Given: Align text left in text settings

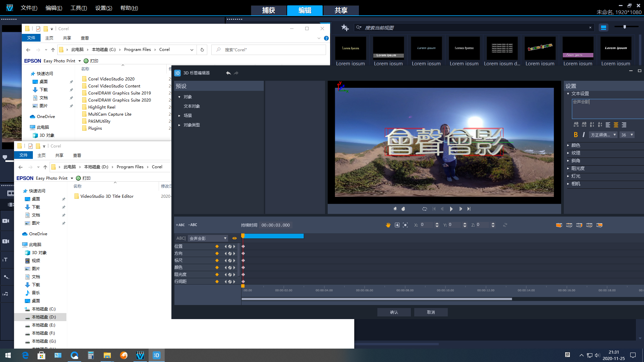Looking at the screenshot, I should click(x=608, y=125).
